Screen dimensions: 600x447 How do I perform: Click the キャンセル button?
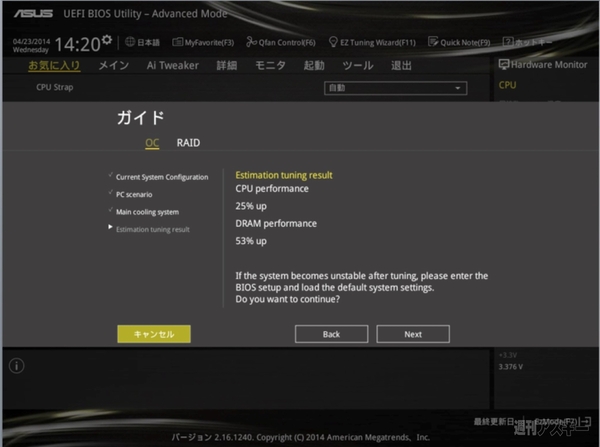tap(154, 334)
